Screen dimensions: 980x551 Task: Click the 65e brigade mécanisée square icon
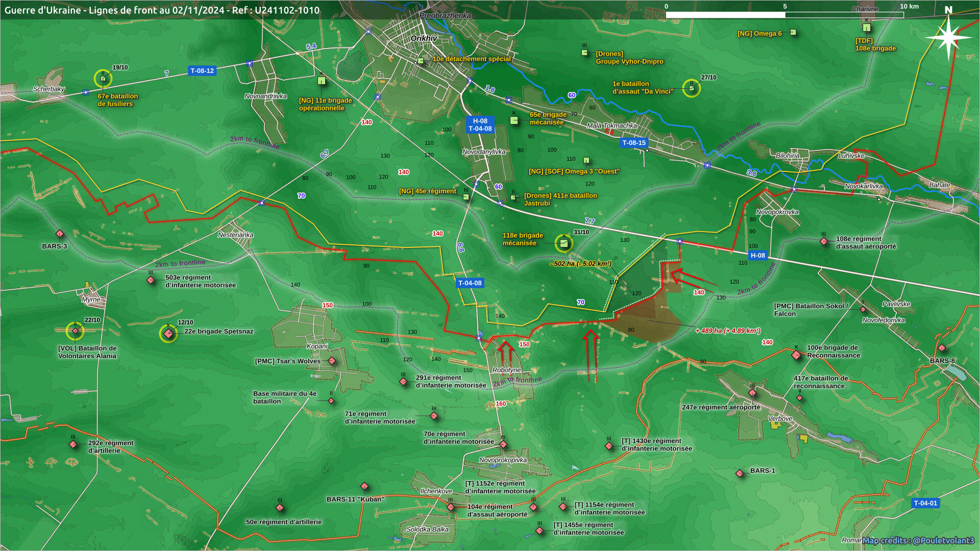pos(514,120)
